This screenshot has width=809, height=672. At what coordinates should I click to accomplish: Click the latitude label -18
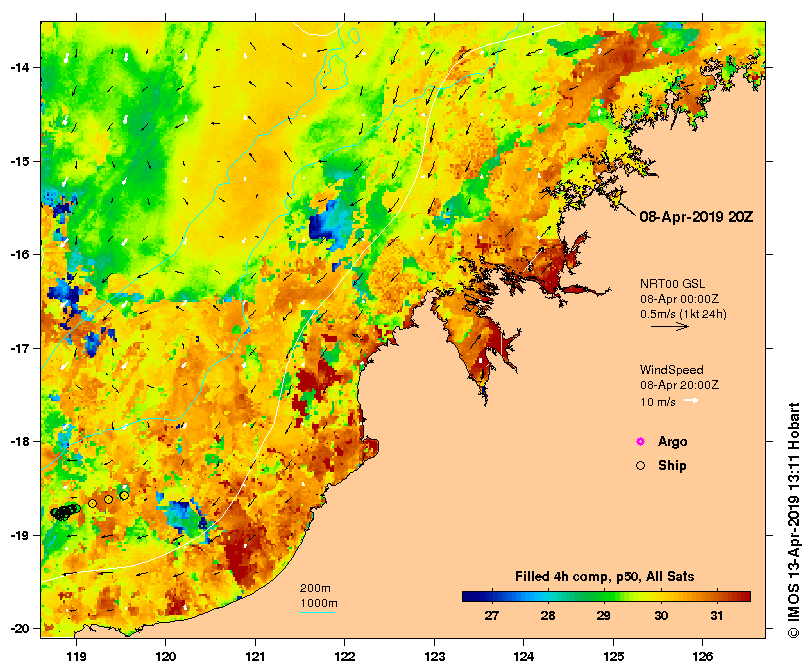tap(20, 441)
